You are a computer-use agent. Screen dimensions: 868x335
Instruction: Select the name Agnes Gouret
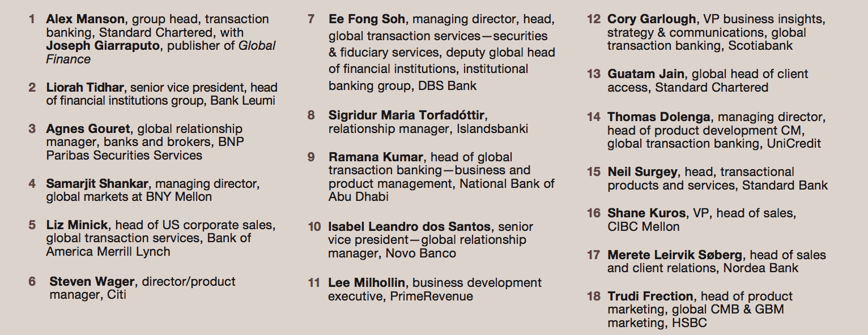pos(88,129)
